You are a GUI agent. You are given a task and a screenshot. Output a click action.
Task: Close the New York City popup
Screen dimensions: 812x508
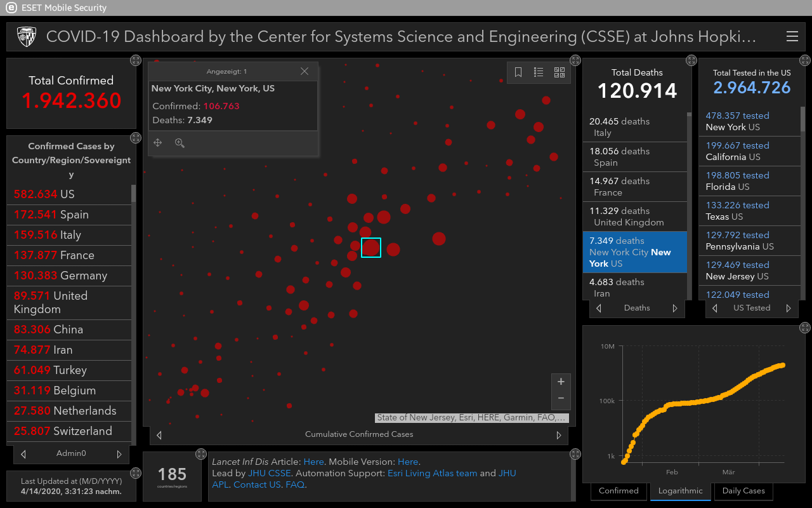(304, 71)
